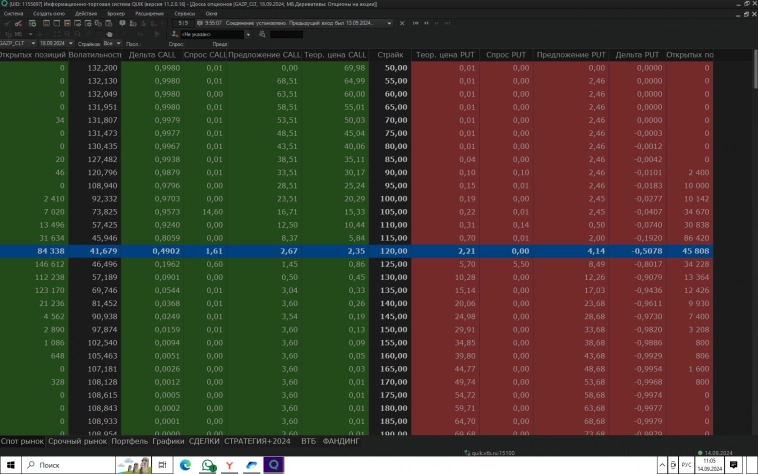758x474 pixels.
Task: Click the Волатильность column header
Action: [95, 54]
